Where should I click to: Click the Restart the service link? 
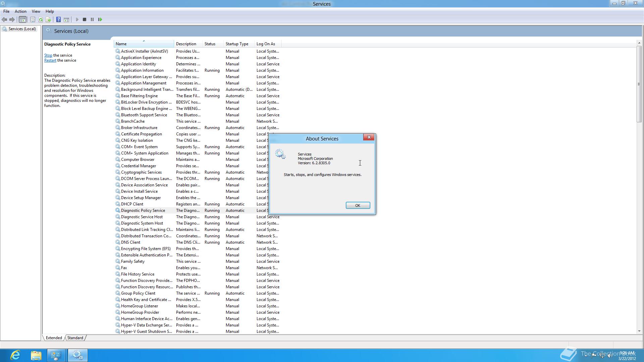(x=50, y=60)
